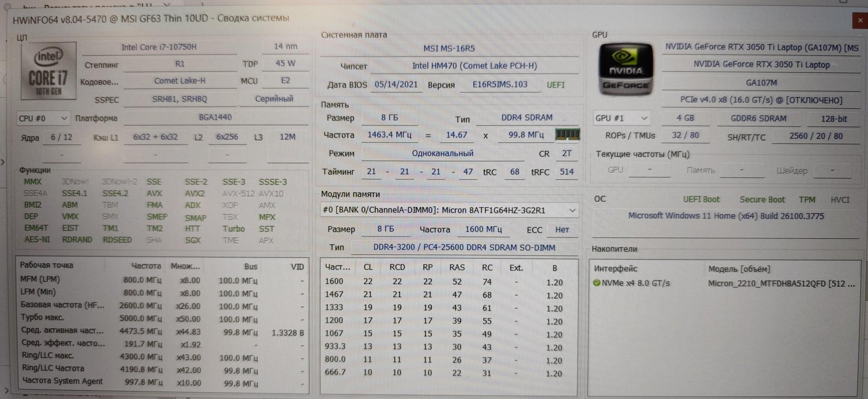The height and width of the screenshot is (399, 868).
Task: Click memory frequency 1463.4 МГц value
Action: pyautogui.click(x=389, y=135)
